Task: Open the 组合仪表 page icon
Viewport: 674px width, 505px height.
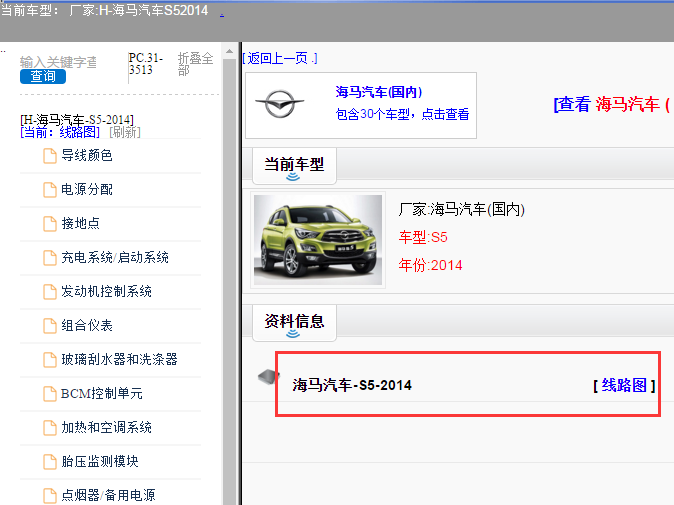Action: tap(50, 325)
